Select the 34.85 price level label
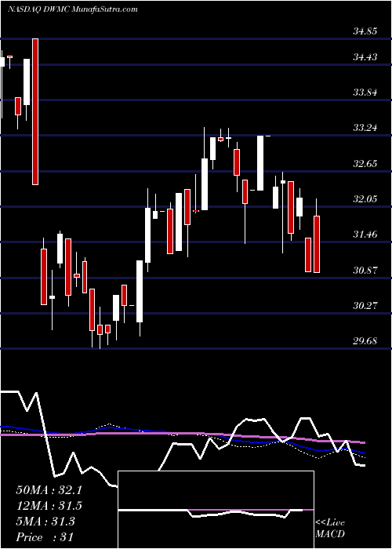The height and width of the screenshot is (549, 392). click(365, 31)
